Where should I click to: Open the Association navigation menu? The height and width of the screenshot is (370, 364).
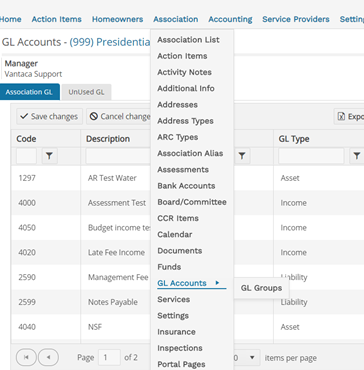coord(176,19)
